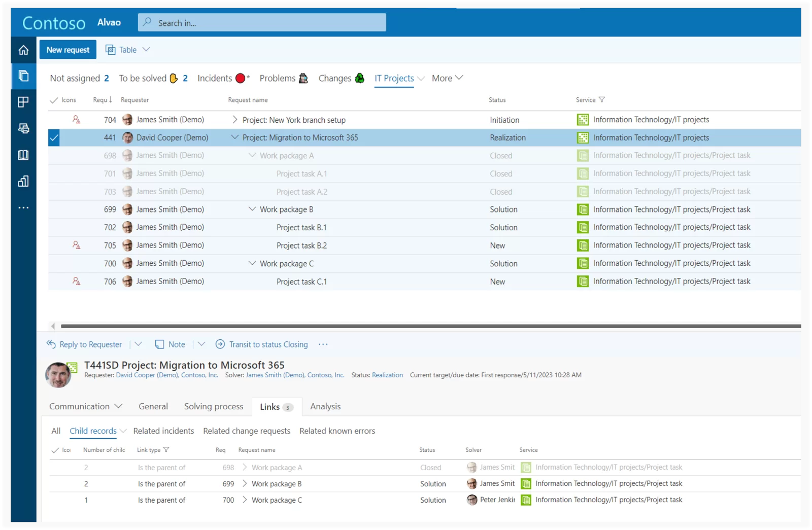The width and height of the screenshot is (812, 530).
Task: Open the knowledge base book icon
Action: tap(23, 155)
